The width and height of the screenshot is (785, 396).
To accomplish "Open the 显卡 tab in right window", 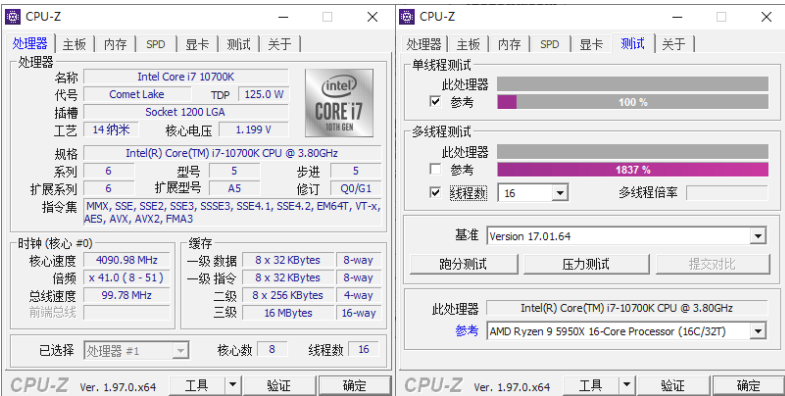I will click(x=591, y=44).
